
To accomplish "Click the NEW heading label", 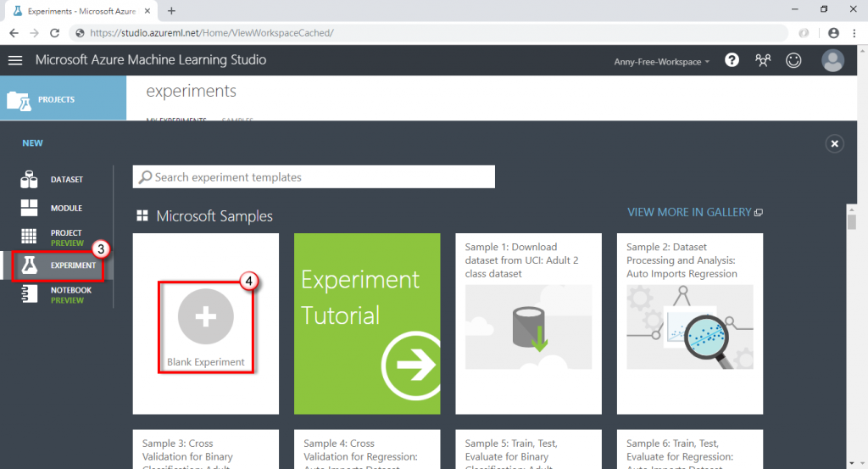I will tap(33, 142).
